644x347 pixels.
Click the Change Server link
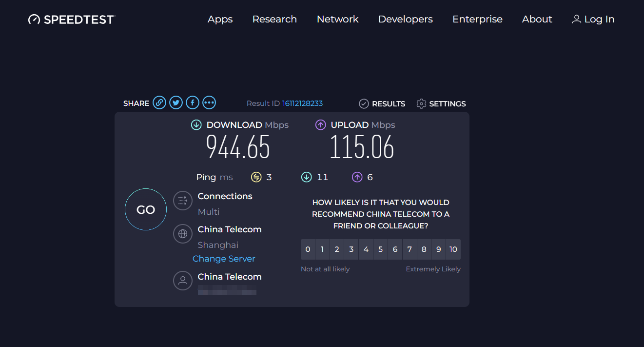[x=224, y=259]
